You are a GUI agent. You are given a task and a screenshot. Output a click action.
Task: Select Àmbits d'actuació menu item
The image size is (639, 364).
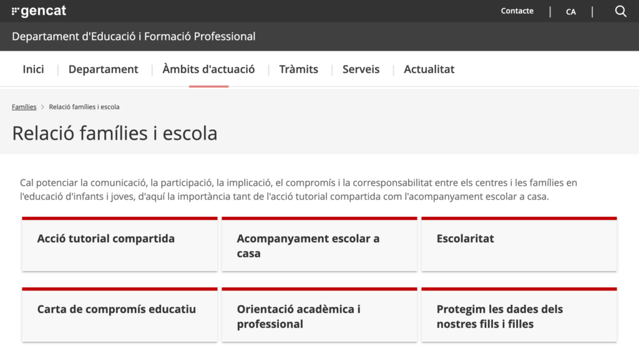tap(208, 69)
